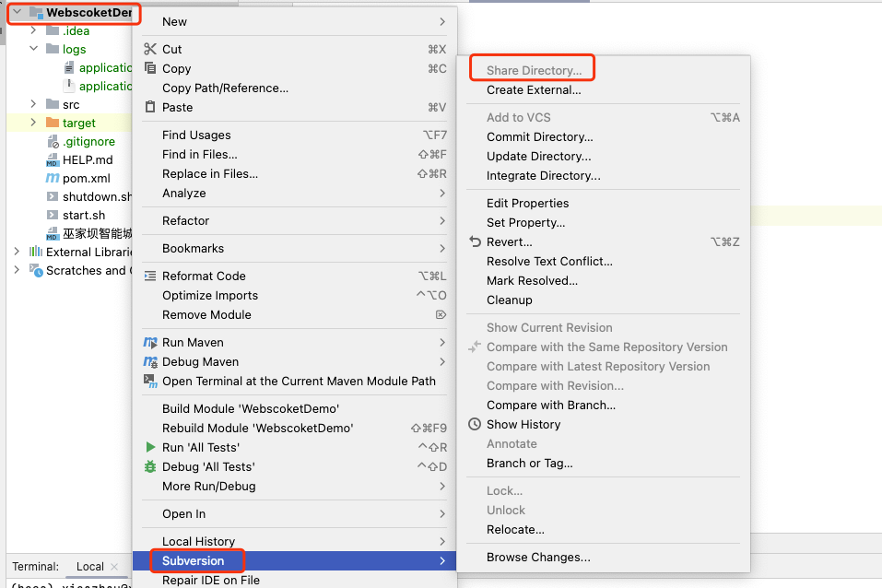This screenshot has width=882, height=588.
Task: Click the .gitignore file icon
Action: (x=53, y=141)
